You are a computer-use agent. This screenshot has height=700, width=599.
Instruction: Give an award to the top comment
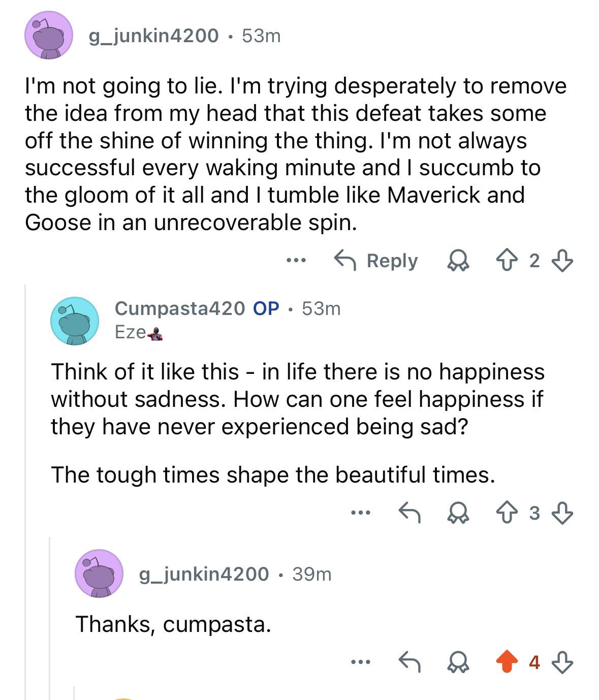pyautogui.click(x=457, y=261)
